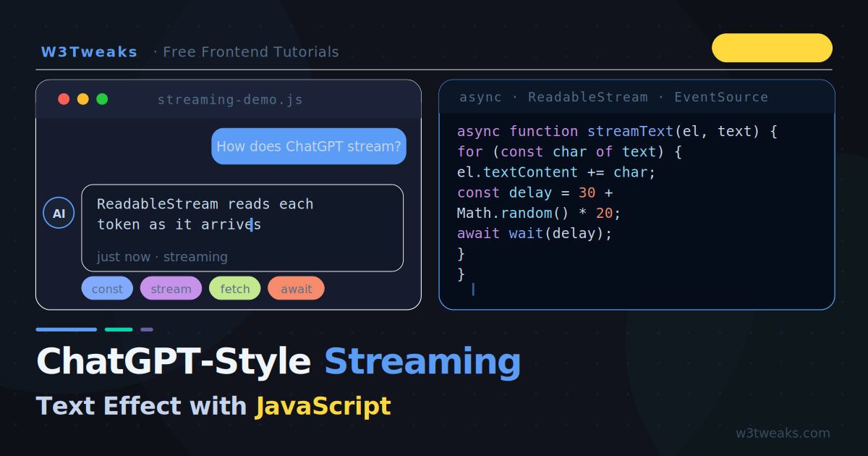Click the AI avatar circle
Viewport: 868px width, 456px height.
59,214
